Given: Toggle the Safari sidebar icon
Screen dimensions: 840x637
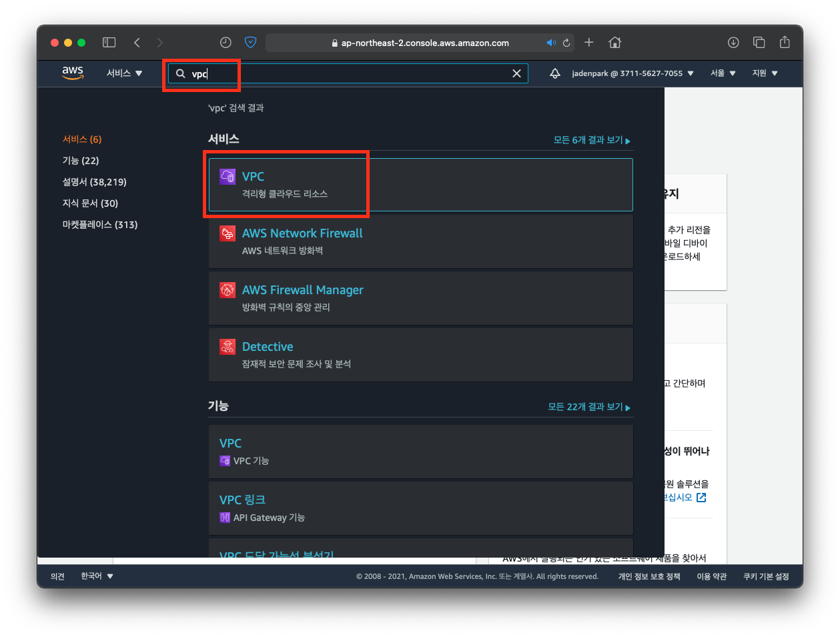Looking at the screenshot, I should pyautogui.click(x=109, y=43).
